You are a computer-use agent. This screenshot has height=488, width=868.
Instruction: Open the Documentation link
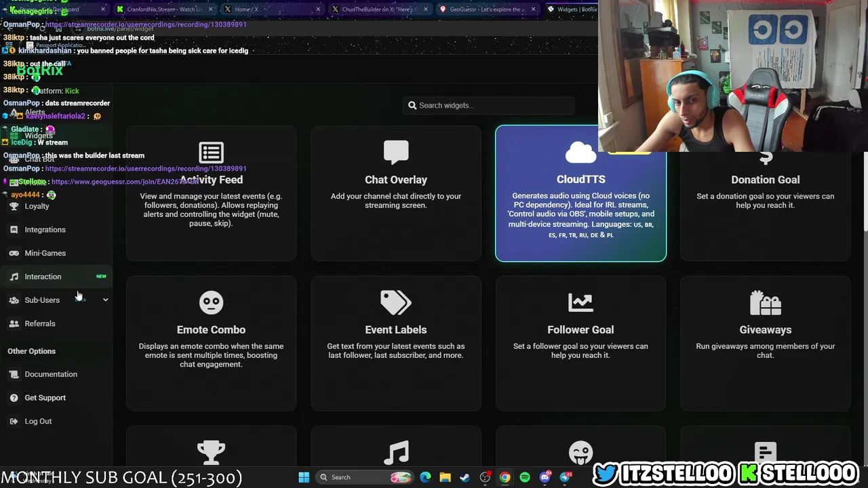51,374
